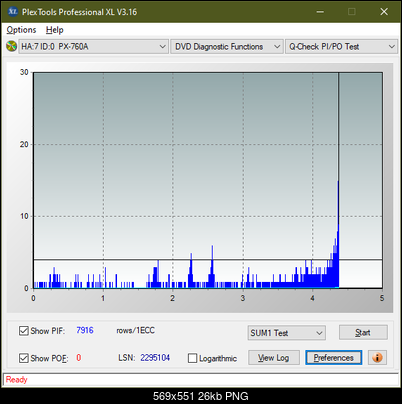Click the PIF value 7916
Image resolution: width=402 pixels, height=404 pixels.
click(85, 330)
